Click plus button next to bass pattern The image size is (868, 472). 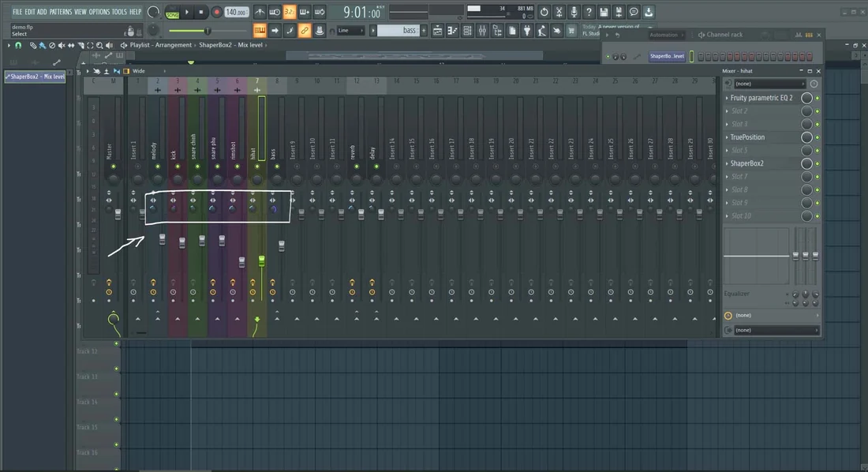click(x=424, y=31)
